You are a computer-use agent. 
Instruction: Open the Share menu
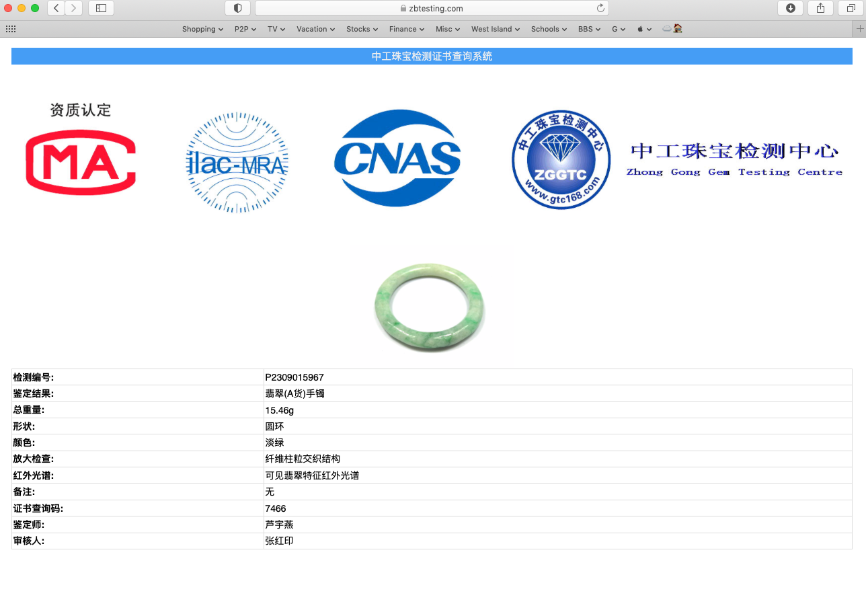click(820, 8)
